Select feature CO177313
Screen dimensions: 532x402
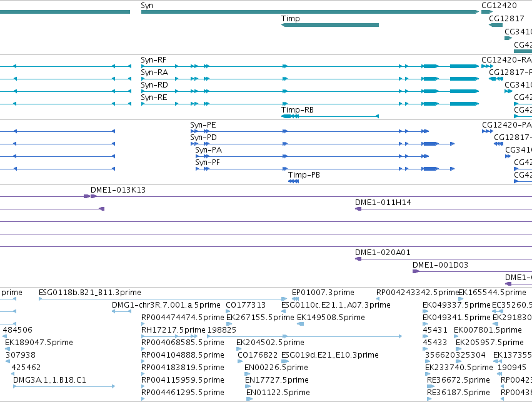(x=246, y=305)
